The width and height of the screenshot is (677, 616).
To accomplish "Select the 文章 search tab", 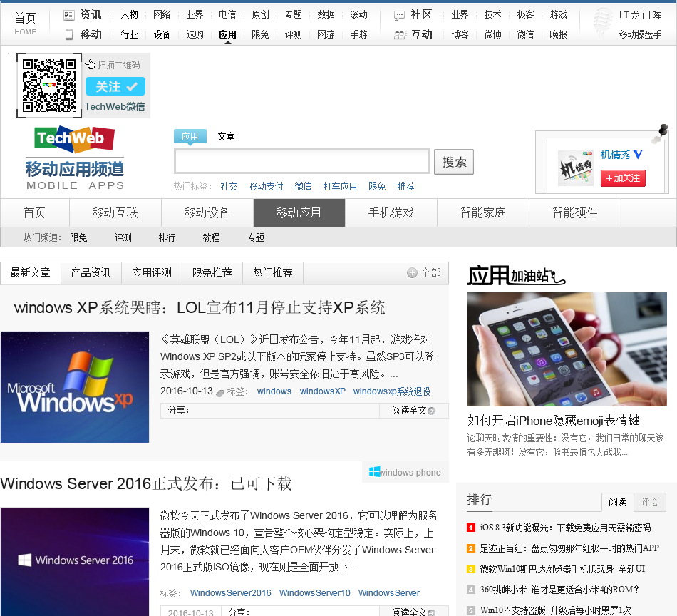I will [226, 136].
